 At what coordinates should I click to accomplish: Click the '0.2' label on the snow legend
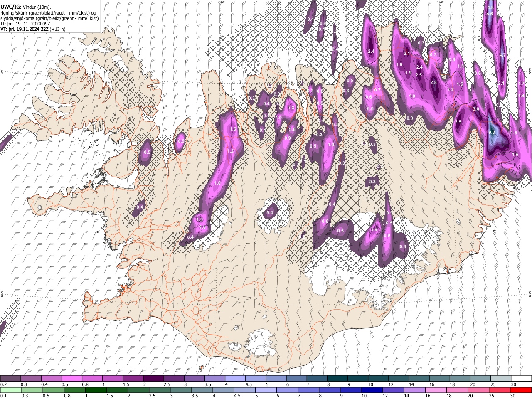(x=3, y=384)
